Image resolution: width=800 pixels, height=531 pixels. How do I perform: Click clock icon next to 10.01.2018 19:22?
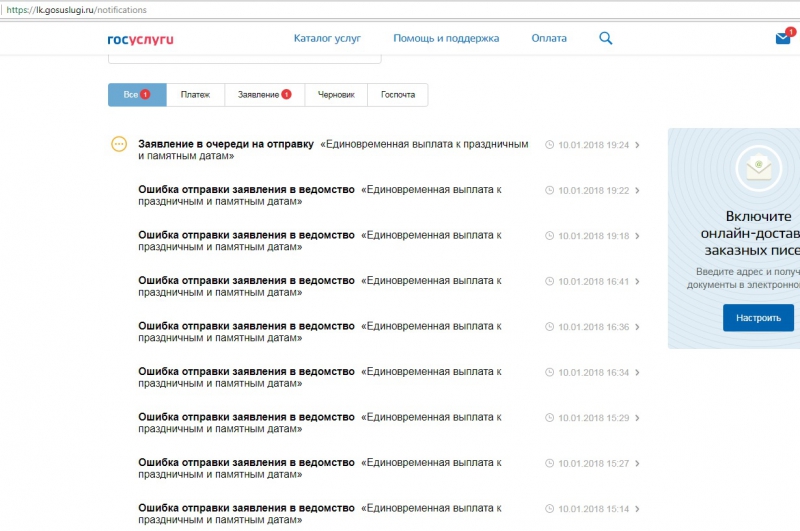pos(549,190)
